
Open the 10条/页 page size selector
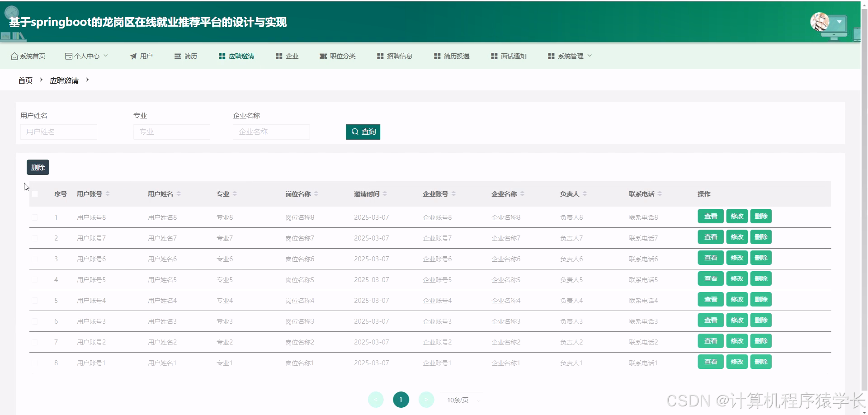click(x=461, y=400)
